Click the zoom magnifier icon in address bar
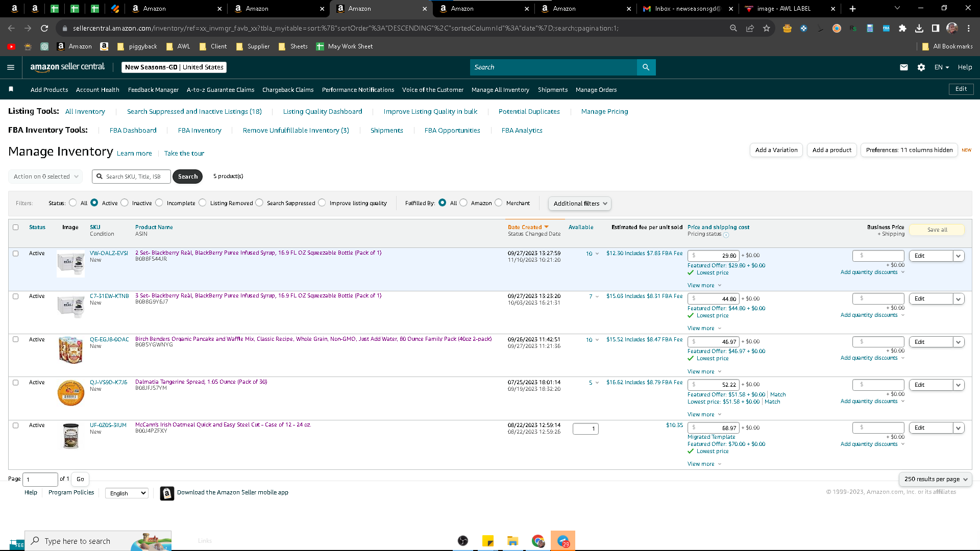980x551 pixels. click(x=733, y=29)
